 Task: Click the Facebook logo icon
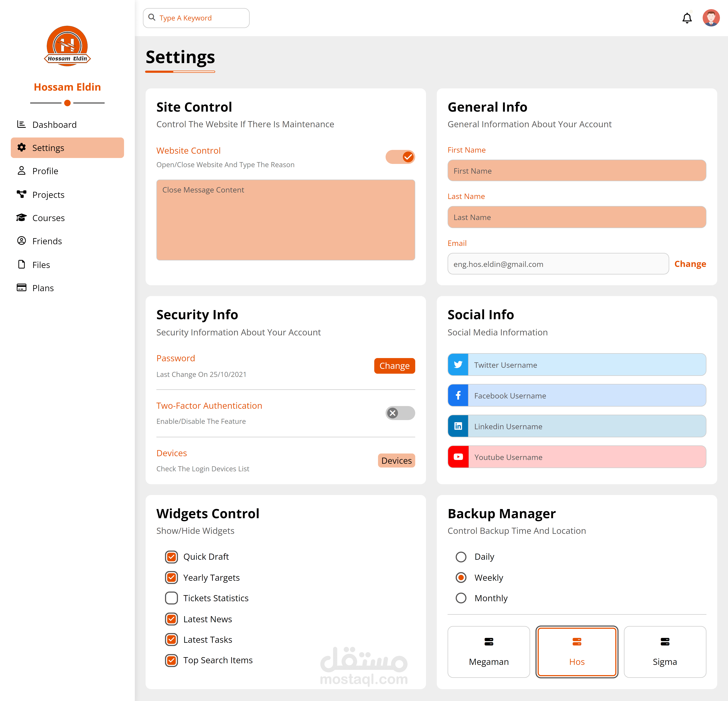click(x=458, y=395)
